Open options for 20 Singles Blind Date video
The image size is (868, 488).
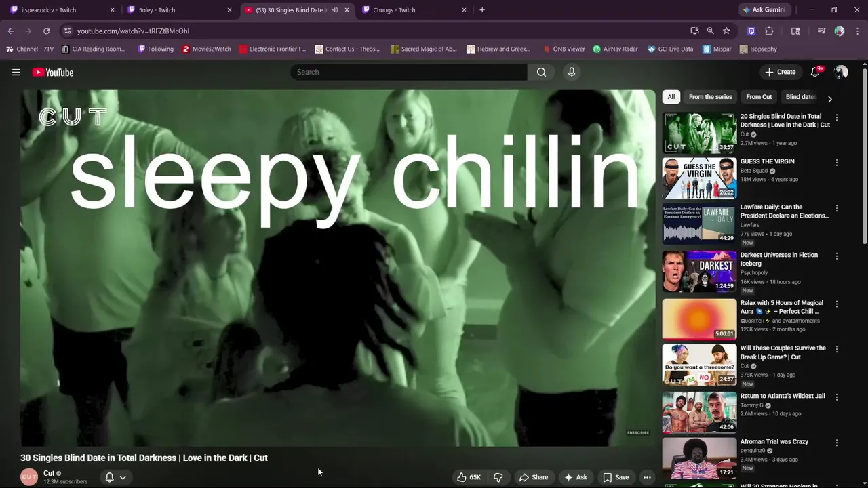[x=837, y=117]
